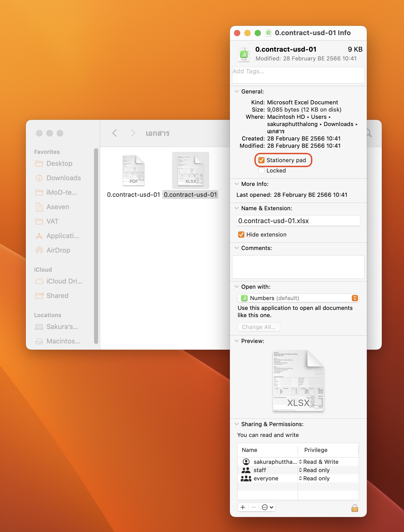Click the lock icon in permissions
This screenshot has width=404, height=532.
(355, 508)
